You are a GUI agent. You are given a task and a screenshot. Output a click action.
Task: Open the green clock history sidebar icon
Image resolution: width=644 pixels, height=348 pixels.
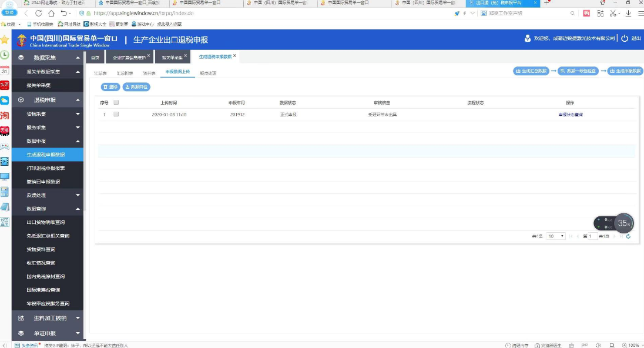click(5, 55)
